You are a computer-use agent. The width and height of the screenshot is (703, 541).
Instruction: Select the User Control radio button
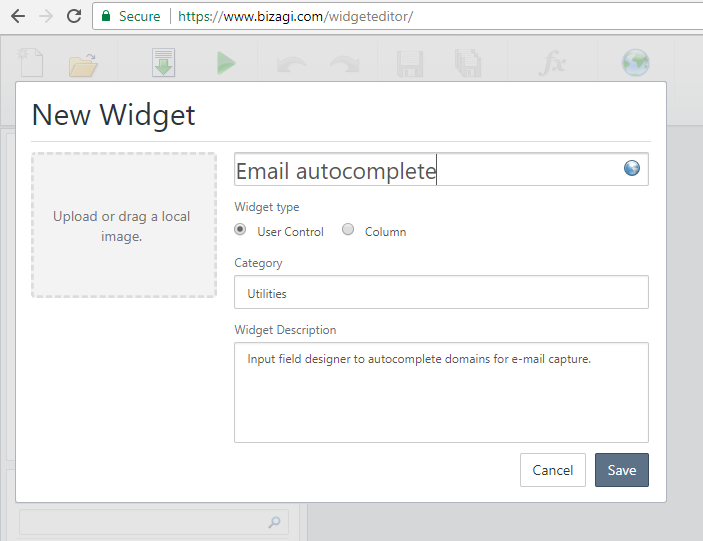(240, 229)
